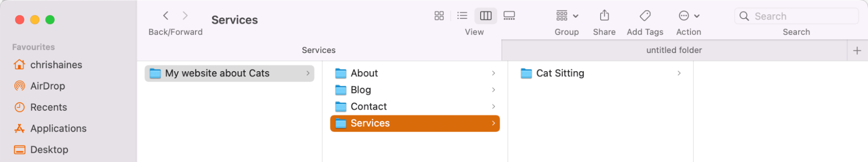Add a new tab with plus button
Viewport: 868px width, 162px height.
tap(857, 51)
